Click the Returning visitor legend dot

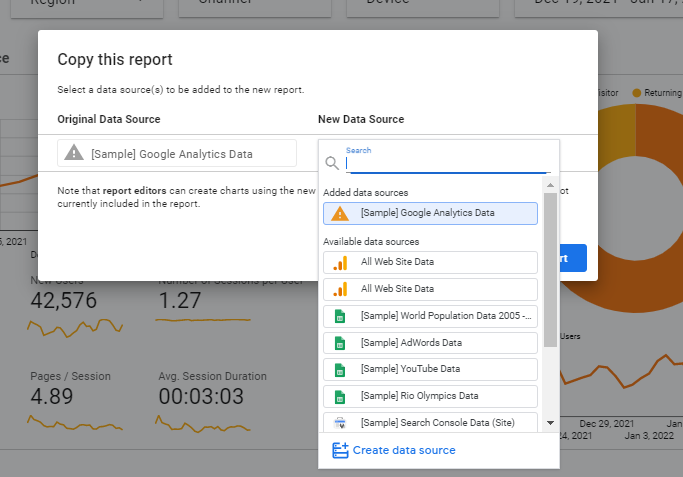[636, 93]
